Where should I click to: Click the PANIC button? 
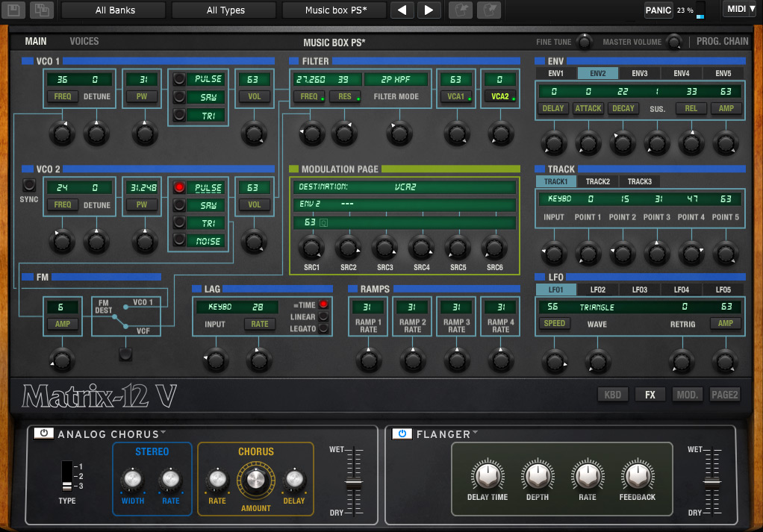(658, 10)
